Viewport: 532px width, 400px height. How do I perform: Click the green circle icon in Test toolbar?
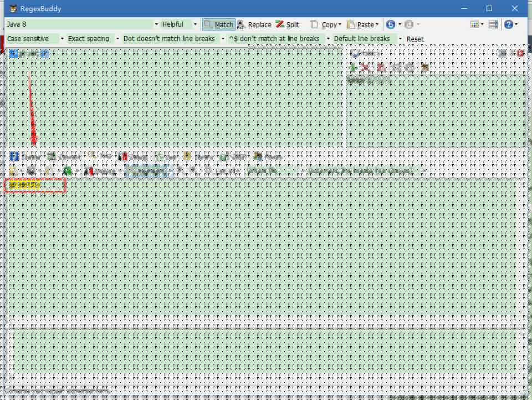(x=68, y=171)
